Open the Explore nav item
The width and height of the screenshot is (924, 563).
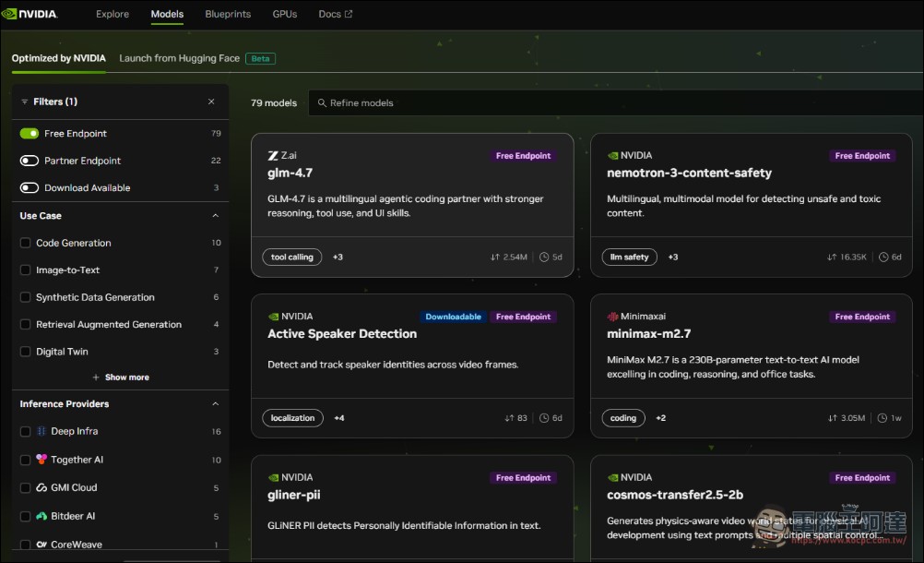coord(113,14)
